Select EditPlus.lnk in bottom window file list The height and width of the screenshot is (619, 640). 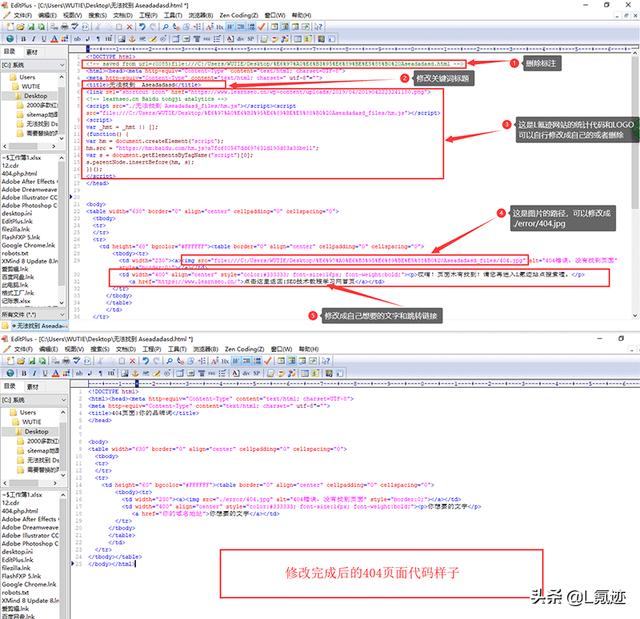tap(17, 560)
